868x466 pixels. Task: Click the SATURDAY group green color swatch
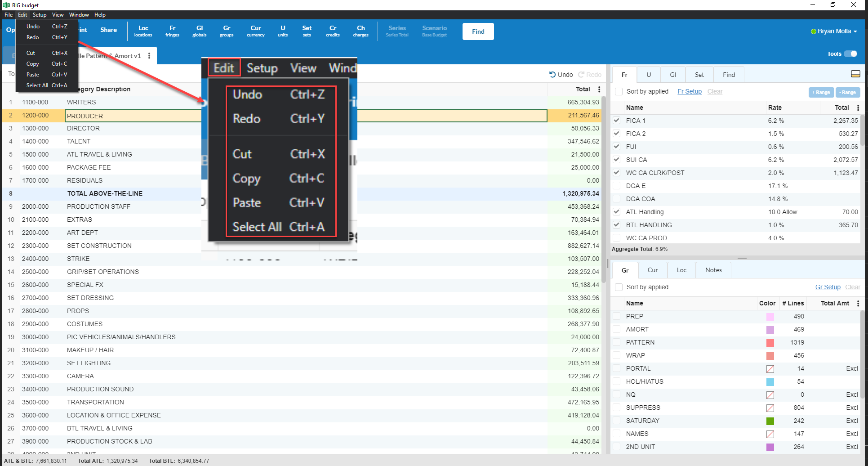click(x=770, y=421)
